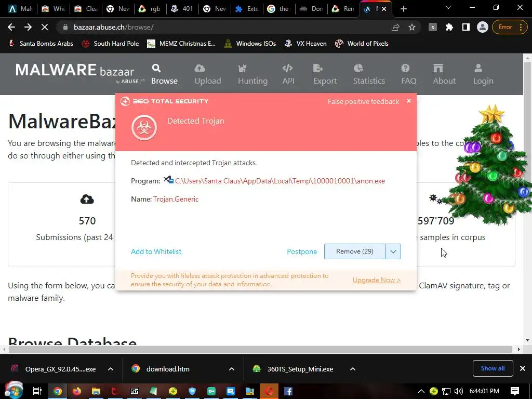The width and height of the screenshot is (532, 399).
Task: Open the volume control in system tray
Action: point(458,391)
